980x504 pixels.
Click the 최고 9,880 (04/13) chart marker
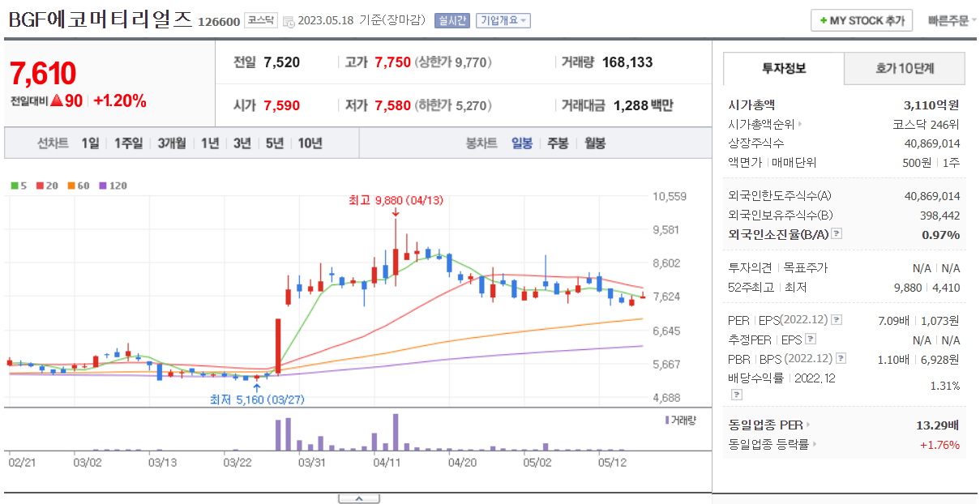click(396, 200)
